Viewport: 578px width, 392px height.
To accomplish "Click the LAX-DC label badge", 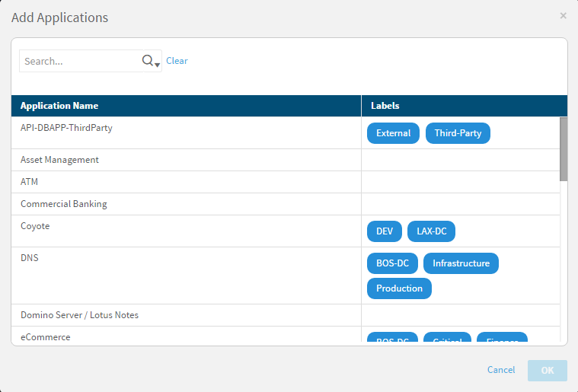I will 431,231.
